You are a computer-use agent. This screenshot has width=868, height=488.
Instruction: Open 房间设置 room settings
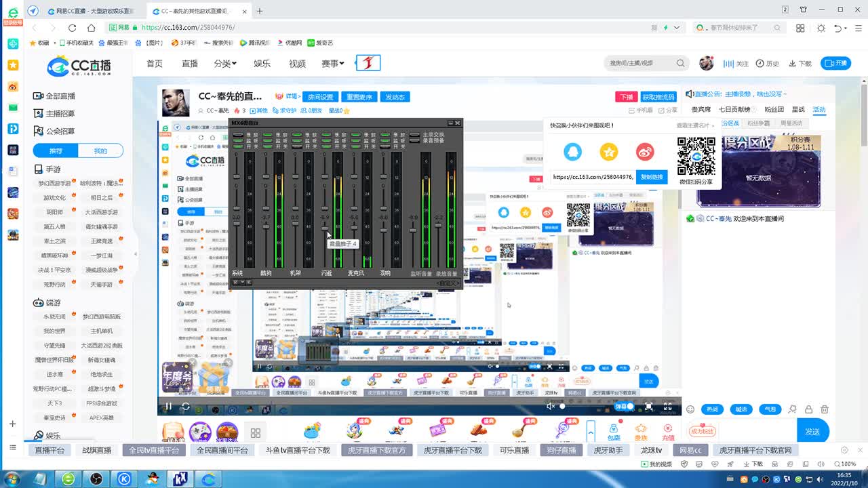coord(320,97)
